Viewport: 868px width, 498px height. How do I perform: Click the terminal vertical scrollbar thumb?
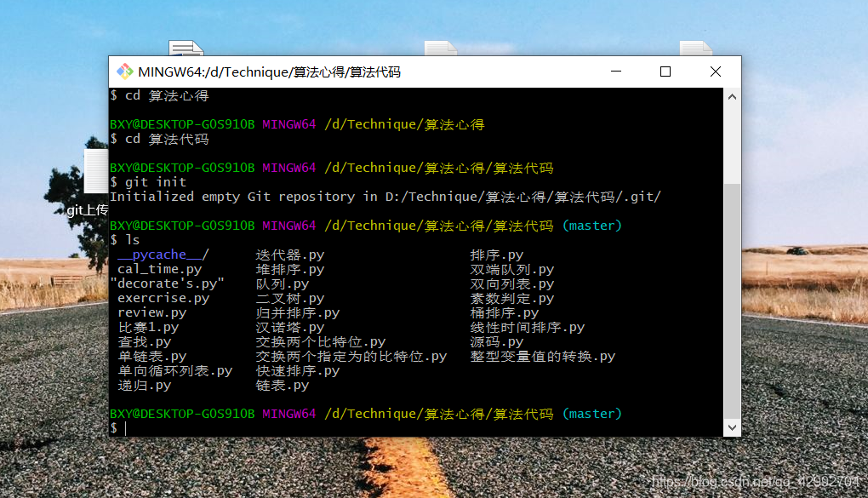[732, 301]
